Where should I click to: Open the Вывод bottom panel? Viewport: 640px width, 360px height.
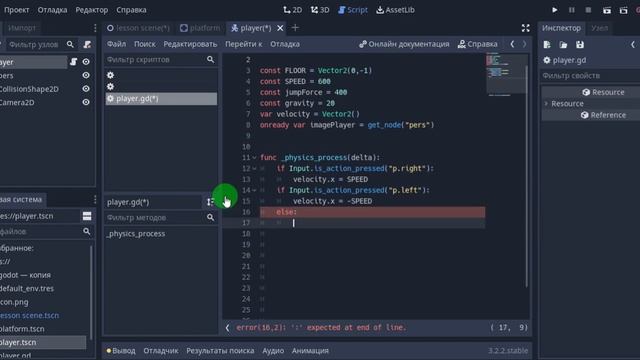coord(121,351)
